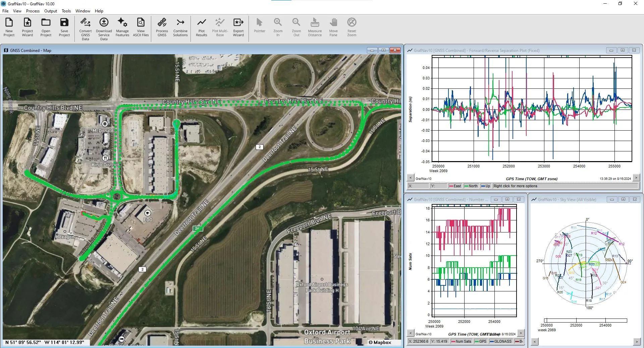The height and width of the screenshot is (348, 644).
Task: Click the Sky View time slider
Action: click(586, 321)
